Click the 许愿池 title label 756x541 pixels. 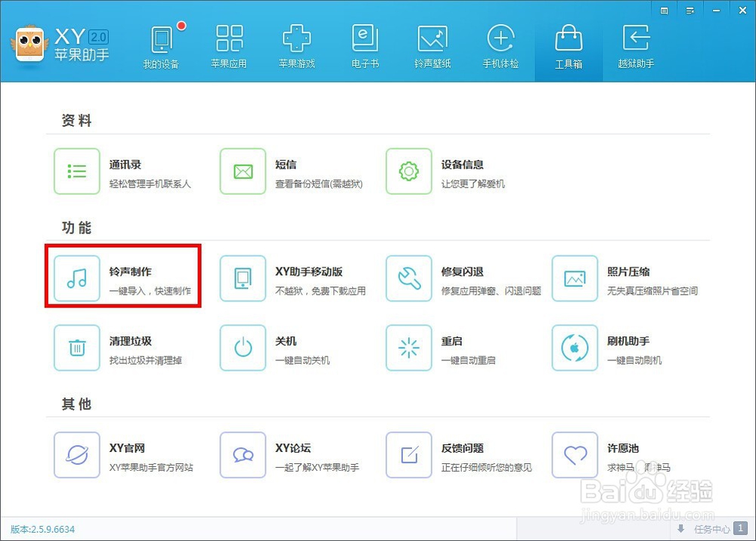point(623,448)
